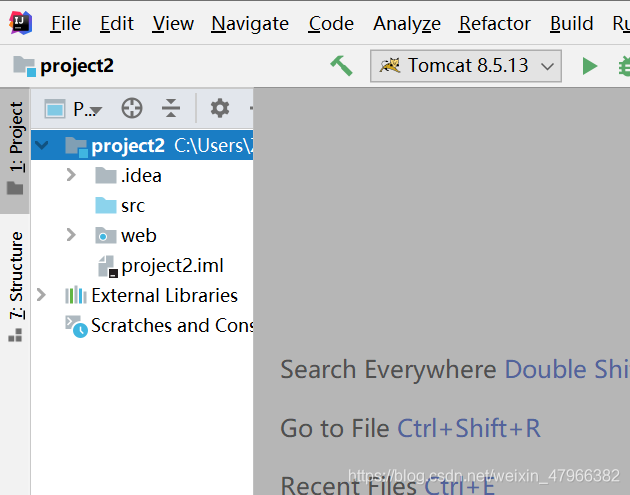This screenshot has width=630, height=495.
Task: Expand the .idea folder chevron
Action: 71,175
